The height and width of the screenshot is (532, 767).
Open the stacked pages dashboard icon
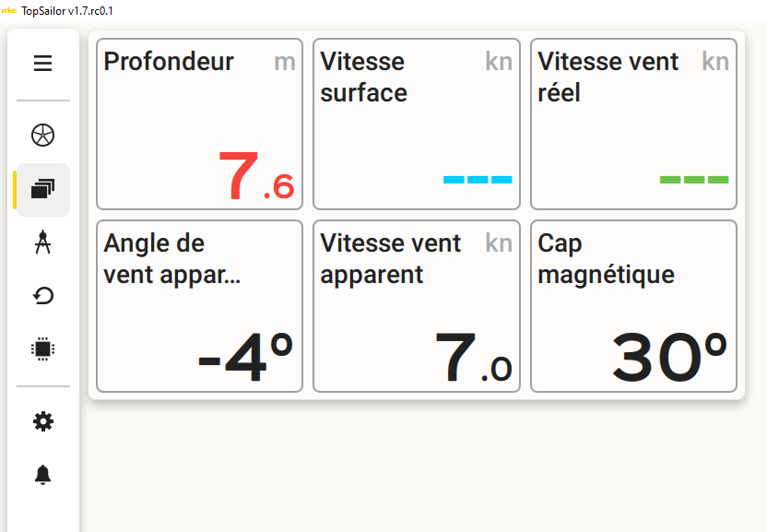coord(43,189)
